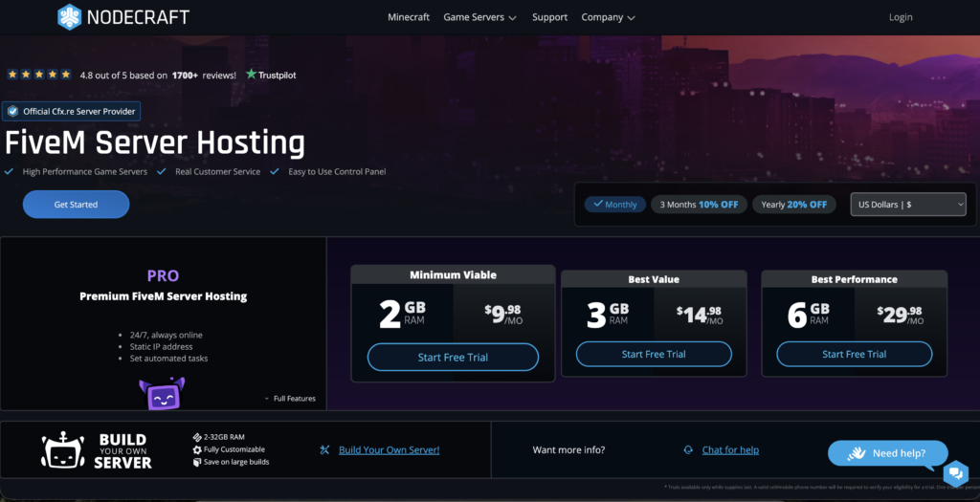Click Easy to Use Control Panel text
Screen dimensions: 980x502
[x=337, y=171]
